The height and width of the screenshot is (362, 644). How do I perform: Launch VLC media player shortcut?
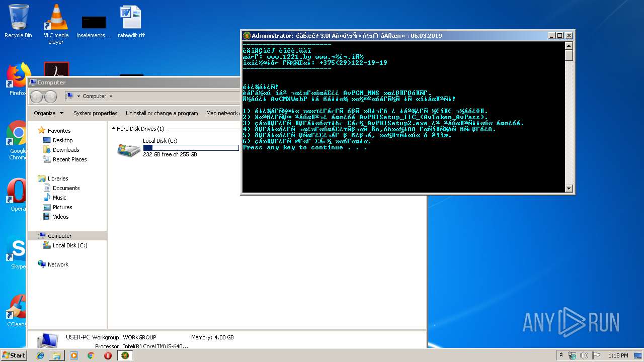pos(56,24)
